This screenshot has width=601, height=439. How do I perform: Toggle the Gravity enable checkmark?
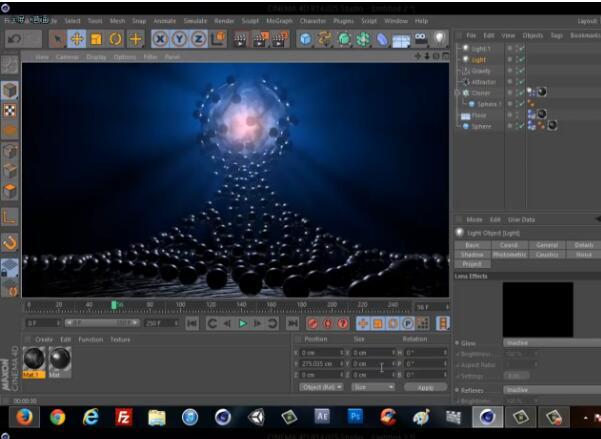pos(521,71)
